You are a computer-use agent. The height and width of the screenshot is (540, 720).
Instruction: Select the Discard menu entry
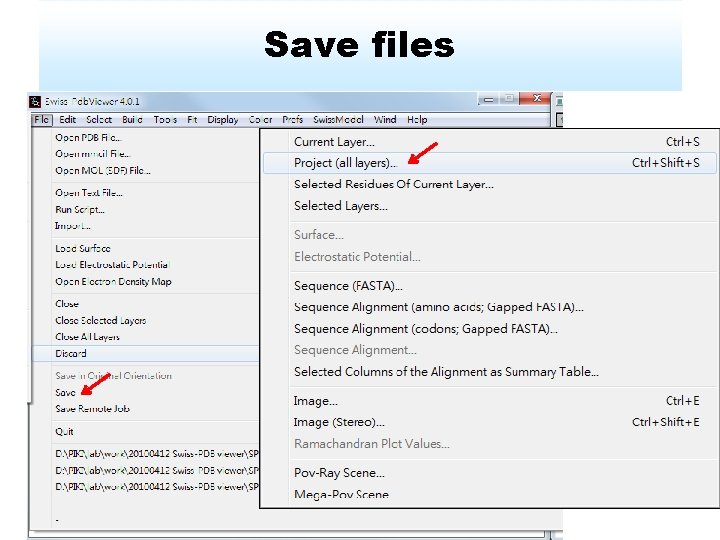click(146, 354)
